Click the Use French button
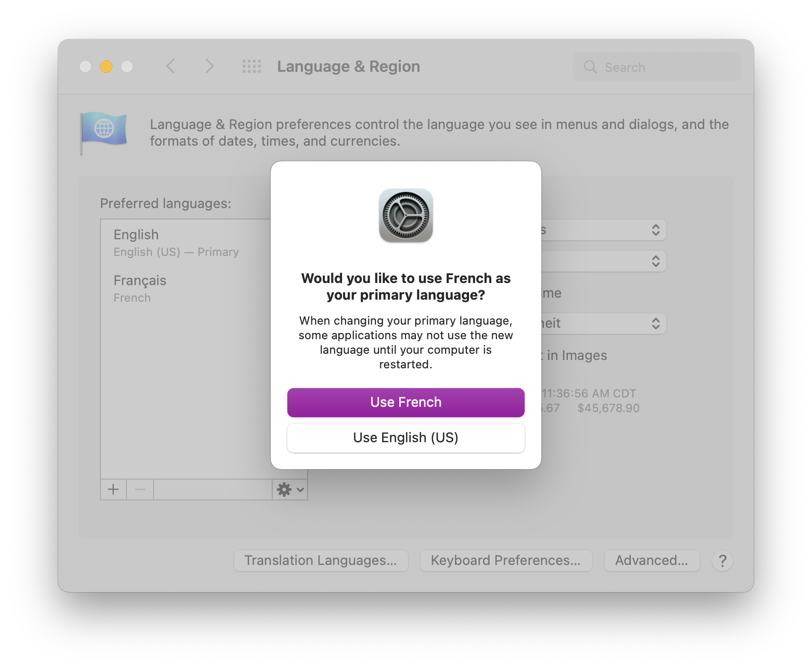 (405, 402)
